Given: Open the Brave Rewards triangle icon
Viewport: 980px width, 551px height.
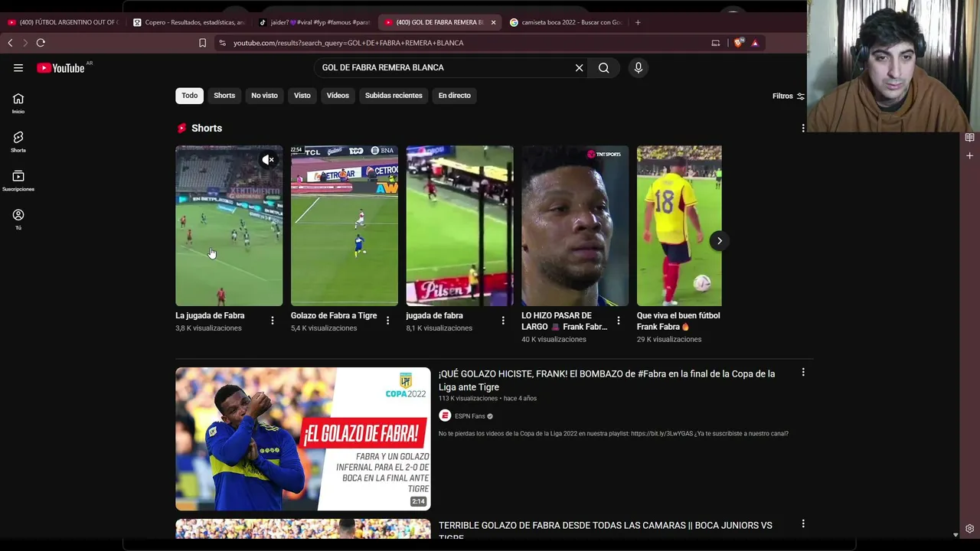Looking at the screenshot, I should click(755, 43).
